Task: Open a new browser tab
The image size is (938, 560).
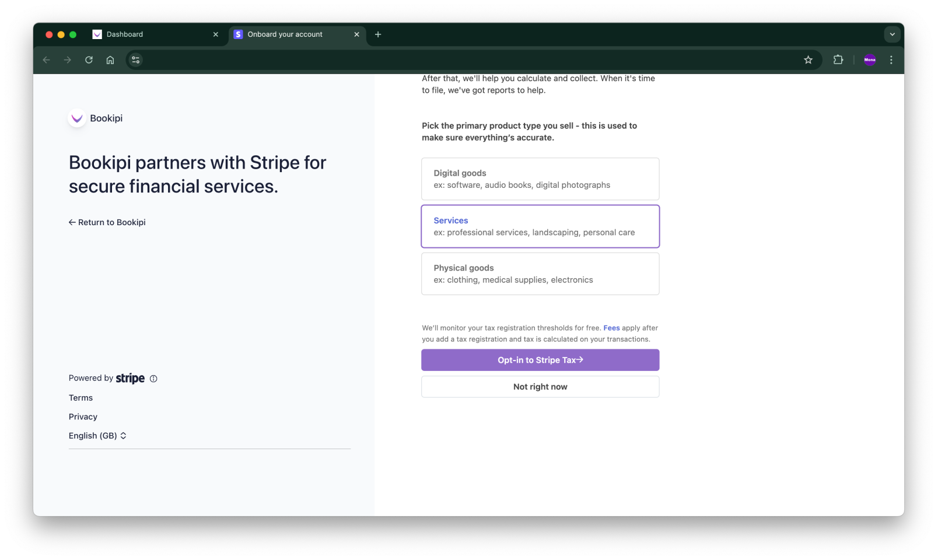Action: coord(378,34)
